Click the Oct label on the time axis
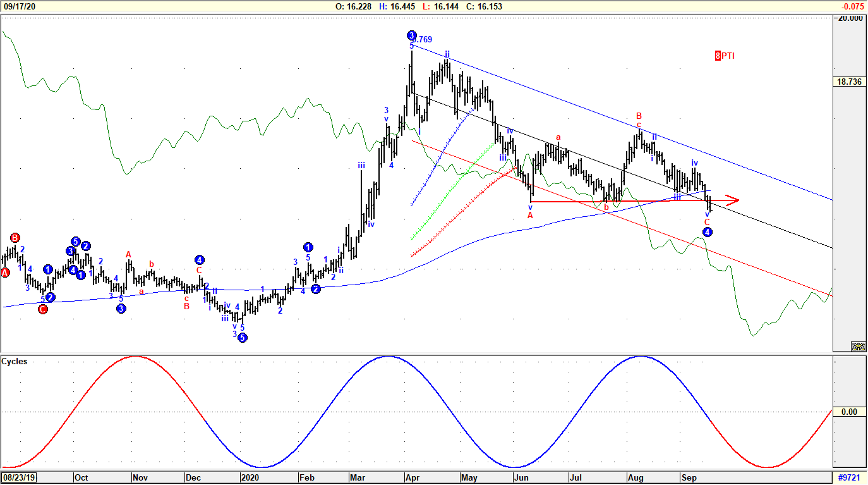This screenshot has width=868, height=485. (x=81, y=477)
